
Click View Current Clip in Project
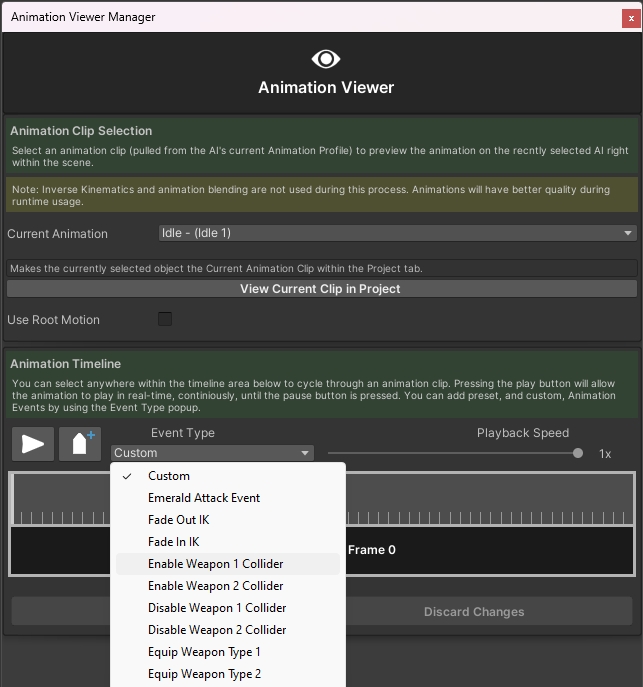click(x=320, y=289)
